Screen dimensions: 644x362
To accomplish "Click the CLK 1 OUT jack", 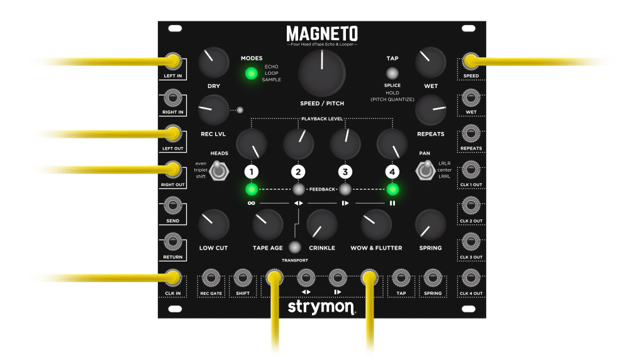I will [x=470, y=170].
